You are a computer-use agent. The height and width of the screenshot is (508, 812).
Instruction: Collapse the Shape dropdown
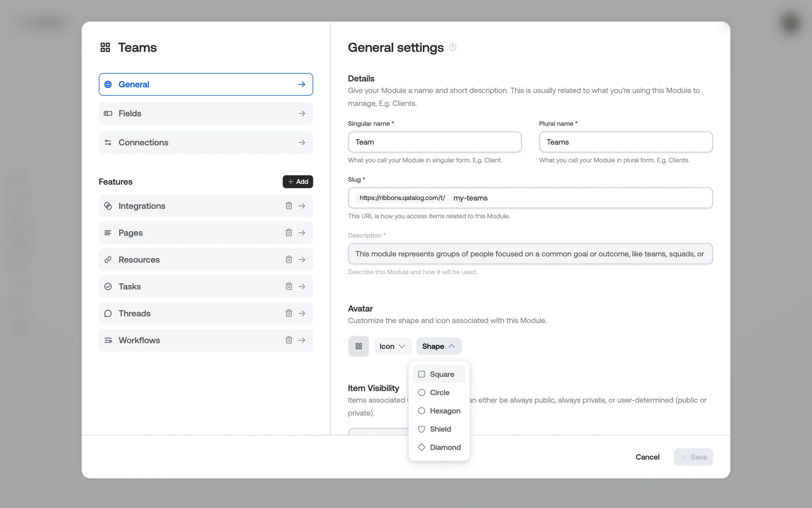[x=439, y=346]
